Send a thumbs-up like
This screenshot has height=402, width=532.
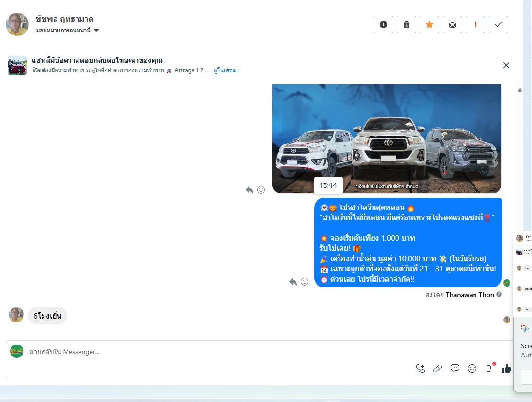click(506, 368)
